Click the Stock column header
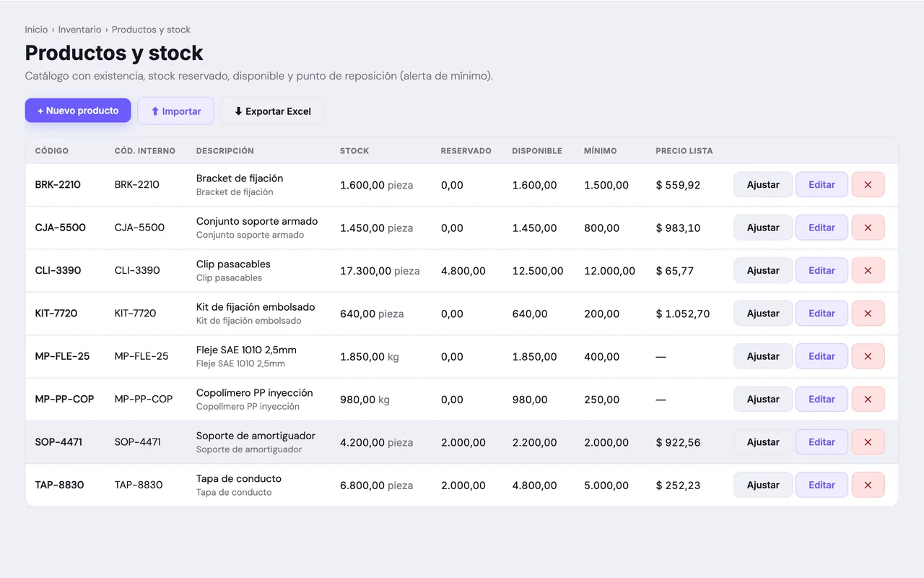This screenshot has height=578, width=924. pos(354,151)
